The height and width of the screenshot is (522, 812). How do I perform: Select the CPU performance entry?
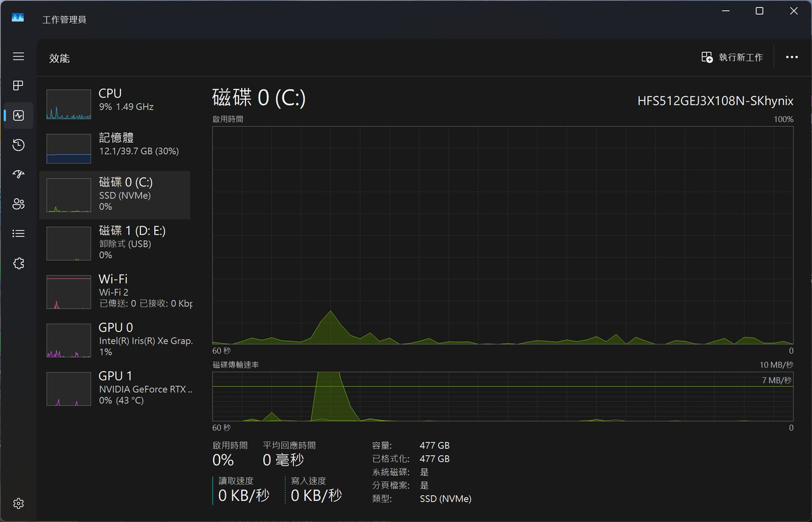pos(115,104)
